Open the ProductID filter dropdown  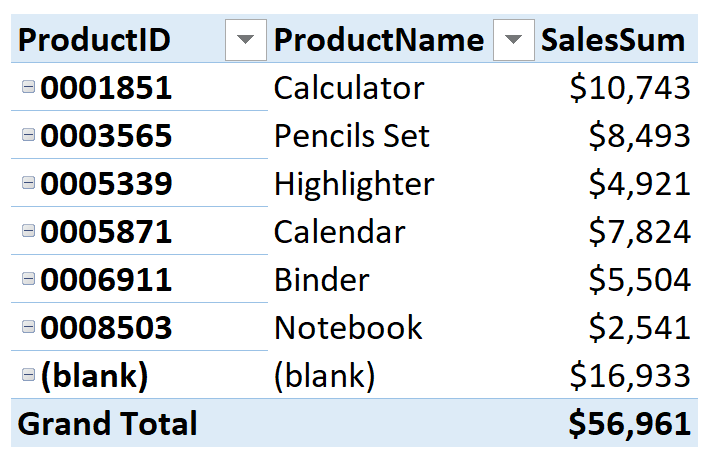pyautogui.click(x=246, y=40)
